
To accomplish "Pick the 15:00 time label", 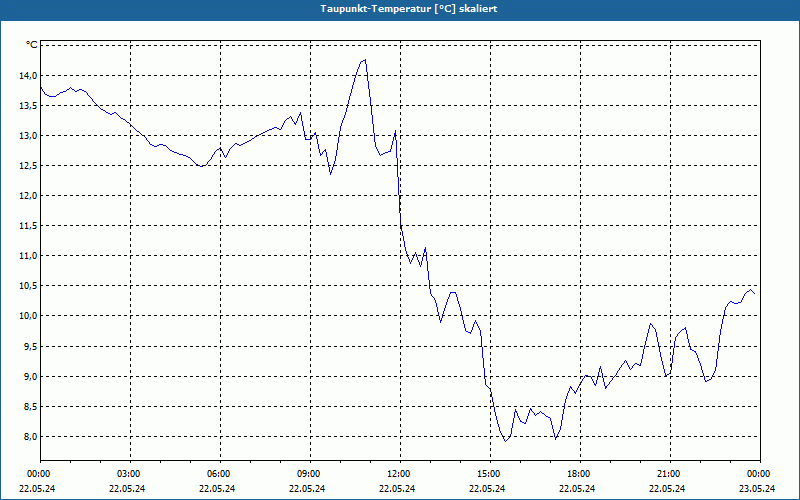I will (x=488, y=474).
